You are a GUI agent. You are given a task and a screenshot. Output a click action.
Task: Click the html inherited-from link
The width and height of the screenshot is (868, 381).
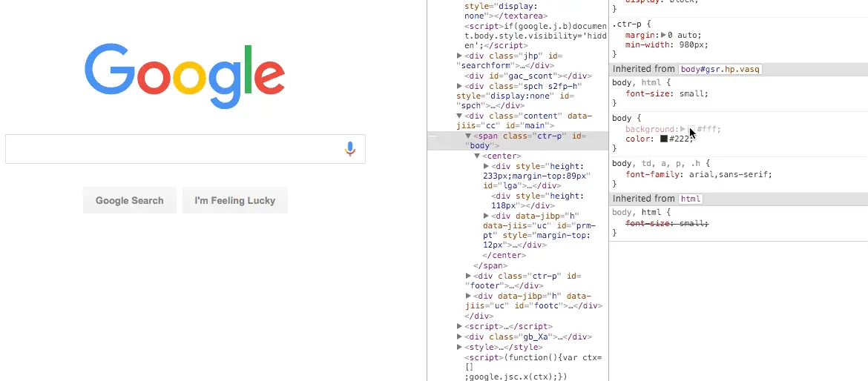tap(690, 199)
